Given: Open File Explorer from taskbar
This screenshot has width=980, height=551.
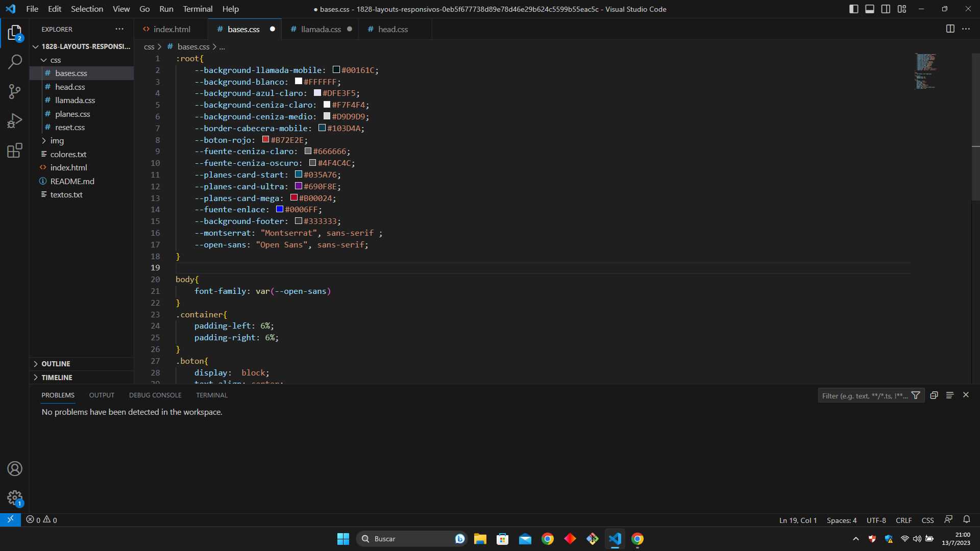Looking at the screenshot, I should point(480,539).
